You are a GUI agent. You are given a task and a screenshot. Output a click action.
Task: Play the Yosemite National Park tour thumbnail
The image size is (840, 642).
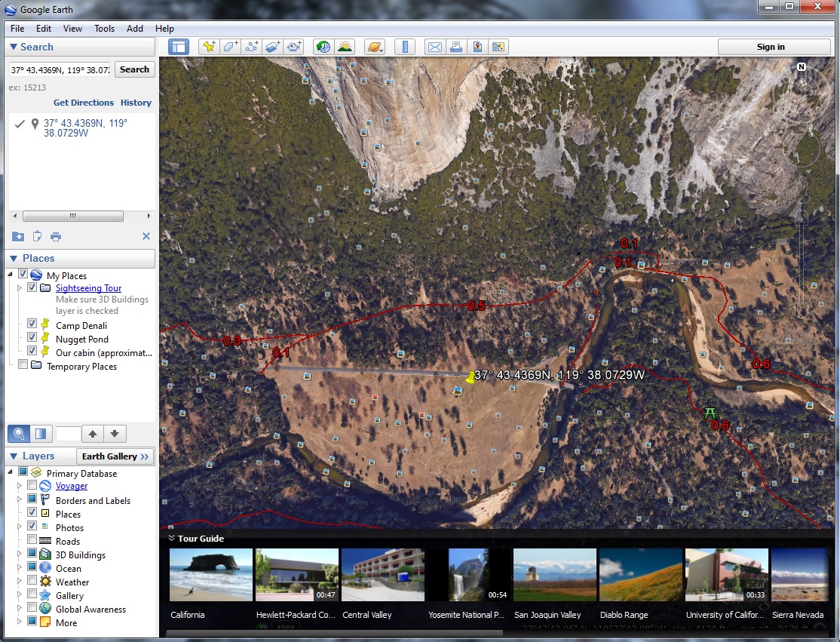(x=468, y=574)
